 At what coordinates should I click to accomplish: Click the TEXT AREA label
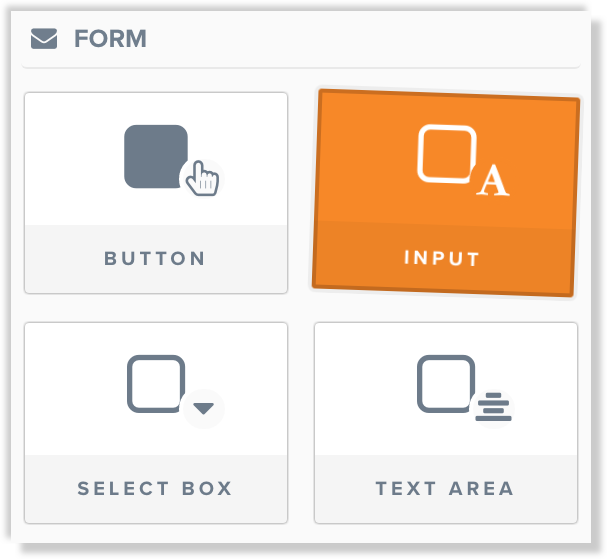pyautogui.click(x=445, y=489)
